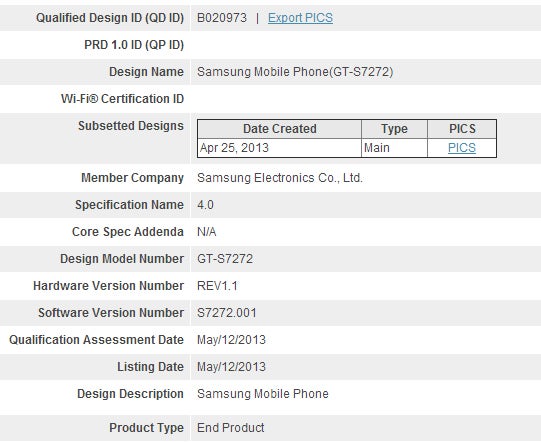Image resolution: width=541 pixels, height=442 pixels.
Task: Click the Specification Name label
Action: (129, 205)
